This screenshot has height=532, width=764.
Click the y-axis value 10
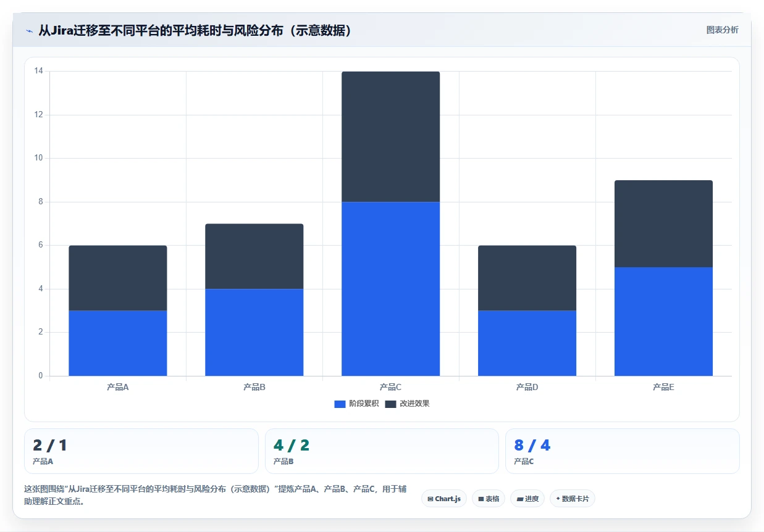[x=39, y=158]
